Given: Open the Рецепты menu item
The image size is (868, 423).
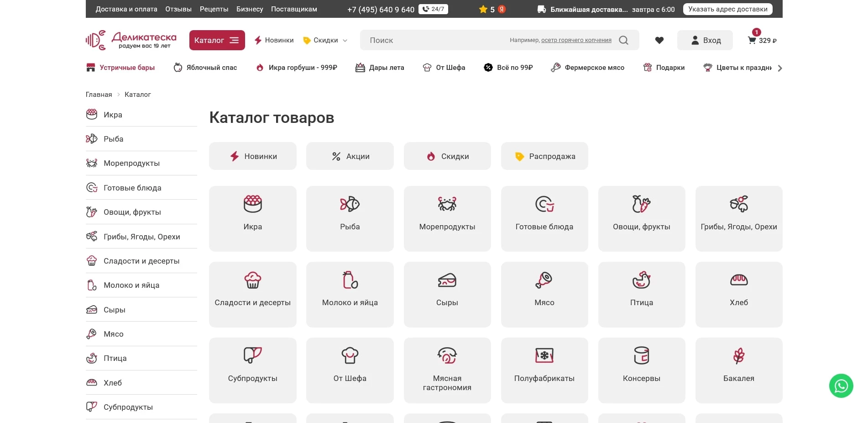Looking at the screenshot, I should [214, 9].
